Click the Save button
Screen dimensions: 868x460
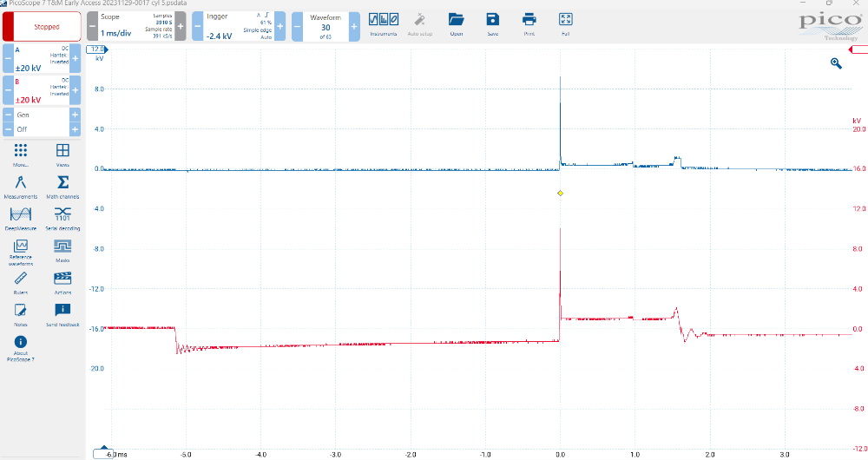pos(492,23)
